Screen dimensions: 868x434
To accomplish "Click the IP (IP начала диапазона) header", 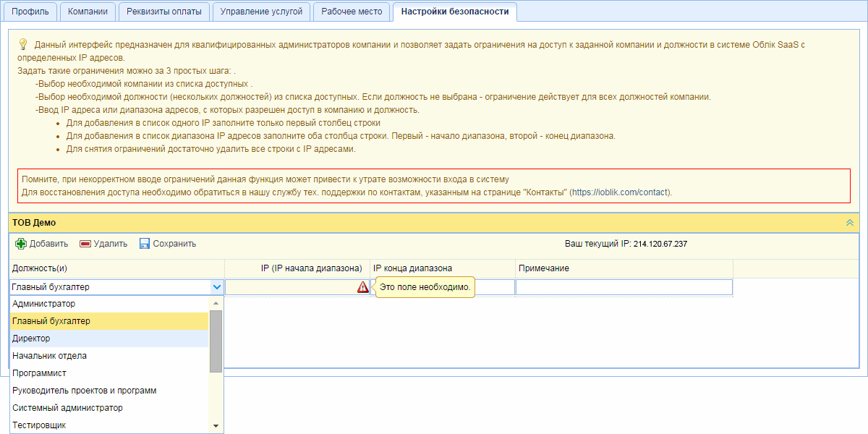I will click(x=297, y=268).
